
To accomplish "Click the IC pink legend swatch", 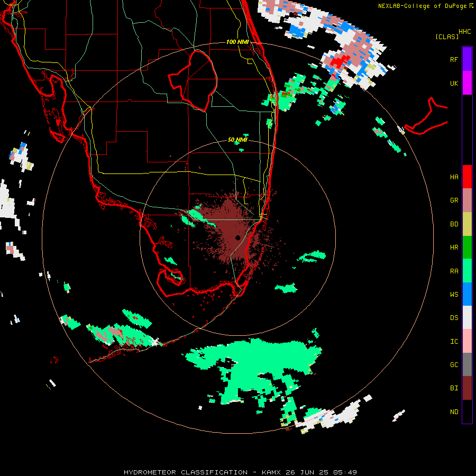I will pos(467,341).
